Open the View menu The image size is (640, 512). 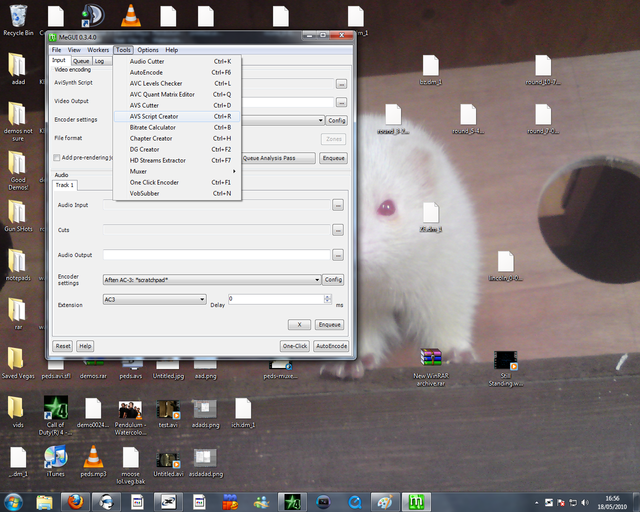pyautogui.click(x=74, y=50)
